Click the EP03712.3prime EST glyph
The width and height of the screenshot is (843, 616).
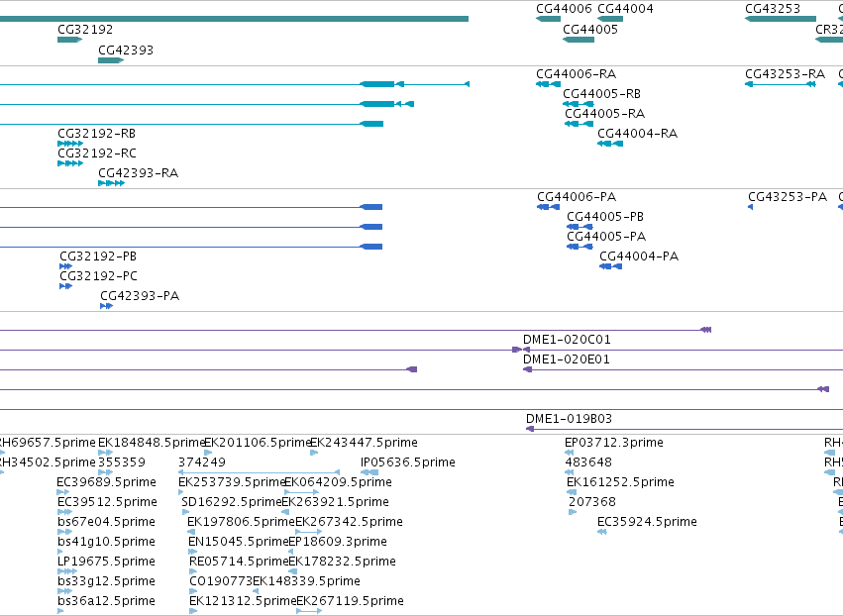tap(570, 453)
